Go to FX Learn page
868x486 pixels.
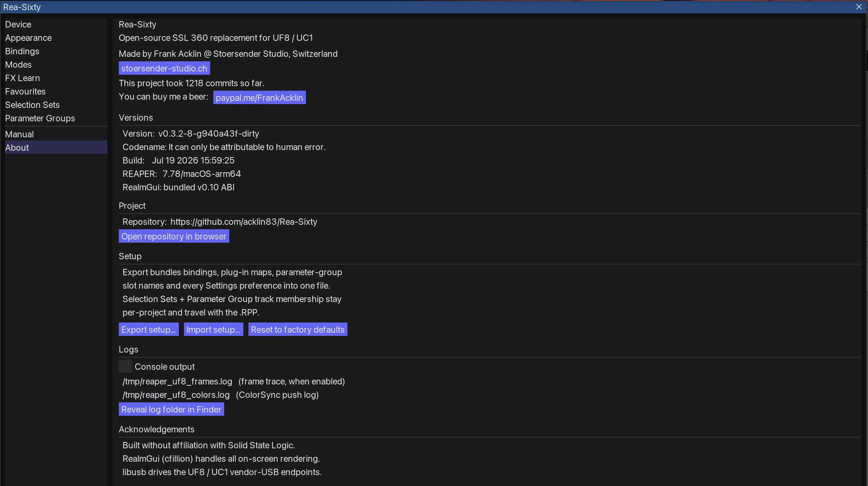(x=56, y=78)
